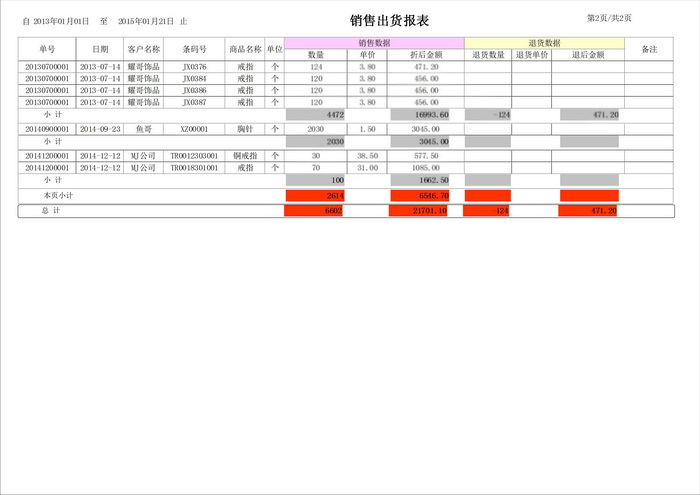This screenshot has height=495, width=700.
Task: Click unit price 1.50
Action: (367, 129)
